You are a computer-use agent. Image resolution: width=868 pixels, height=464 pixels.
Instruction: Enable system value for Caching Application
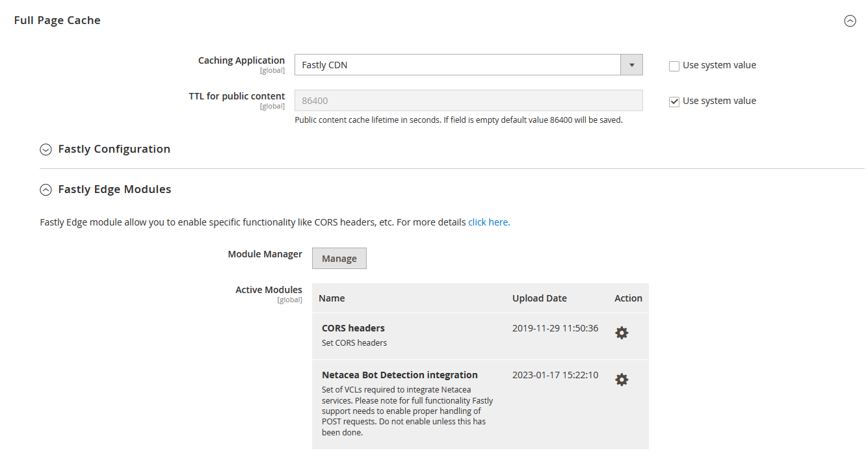click(674, 66)
